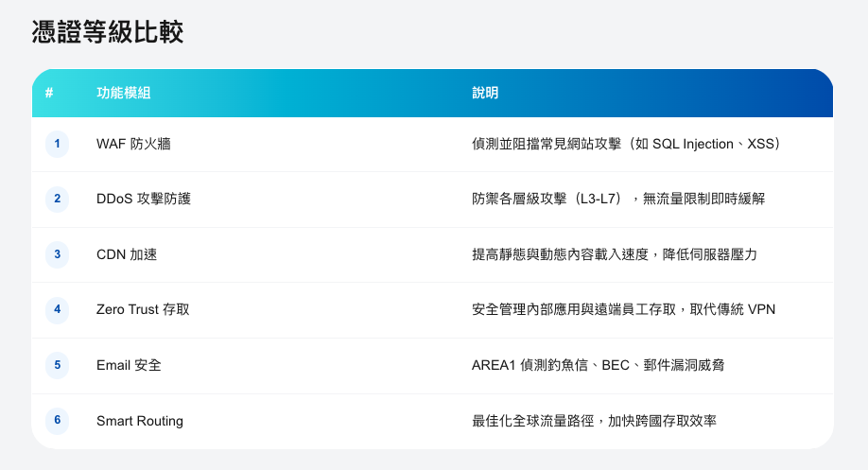Click the # column header
This screenshot has height=470, width=868.
click(x=49, y=93)
